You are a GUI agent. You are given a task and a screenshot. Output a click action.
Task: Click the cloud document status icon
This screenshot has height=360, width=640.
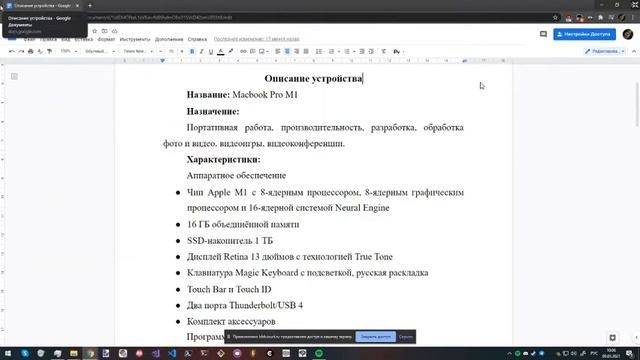(115, 31)
